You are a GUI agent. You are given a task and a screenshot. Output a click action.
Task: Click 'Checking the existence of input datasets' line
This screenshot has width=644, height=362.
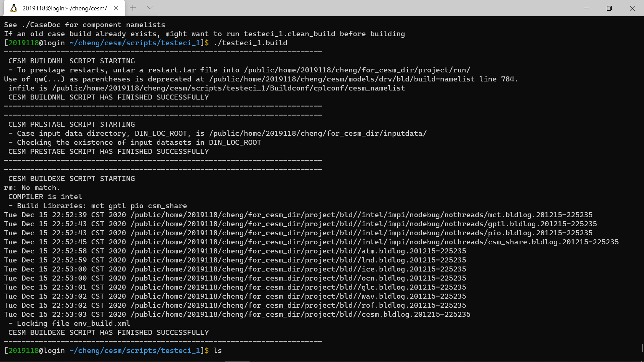click(135, 142)
